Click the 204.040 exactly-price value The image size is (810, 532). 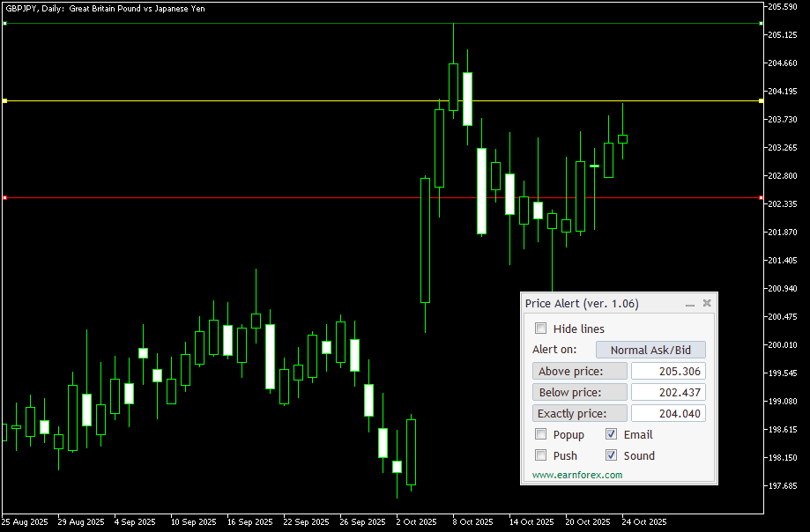tap(668, 413)
